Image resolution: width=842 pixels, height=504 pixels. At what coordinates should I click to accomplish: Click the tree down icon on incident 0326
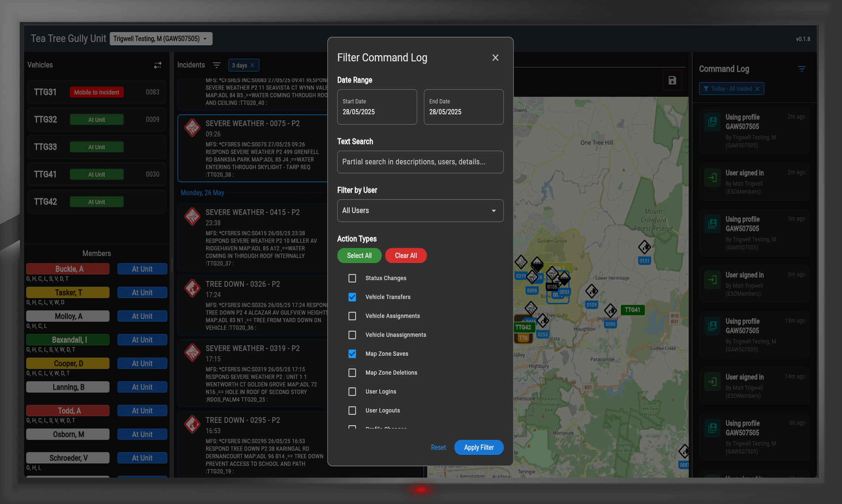coord(192,289)
